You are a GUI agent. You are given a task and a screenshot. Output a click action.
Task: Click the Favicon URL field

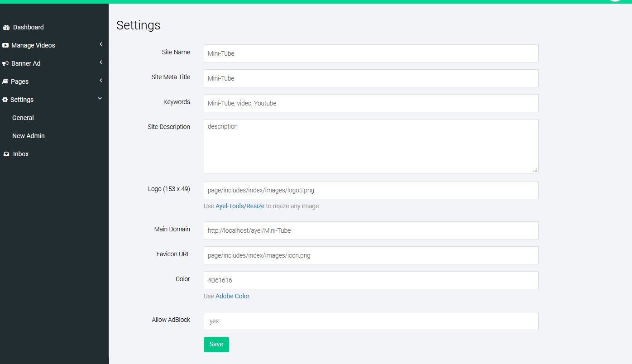[x=371, y=255]
